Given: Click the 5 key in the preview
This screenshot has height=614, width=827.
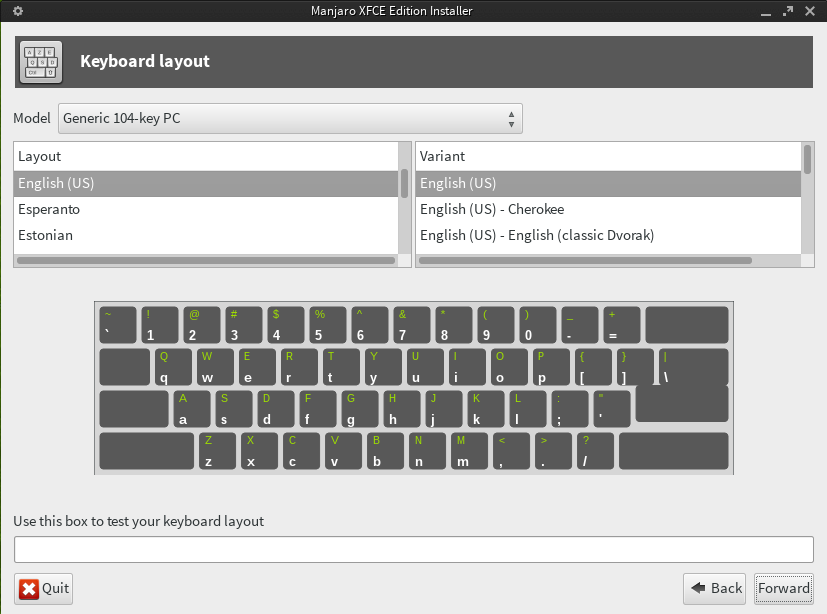Looking at the screenshot, I should [328, 325].
